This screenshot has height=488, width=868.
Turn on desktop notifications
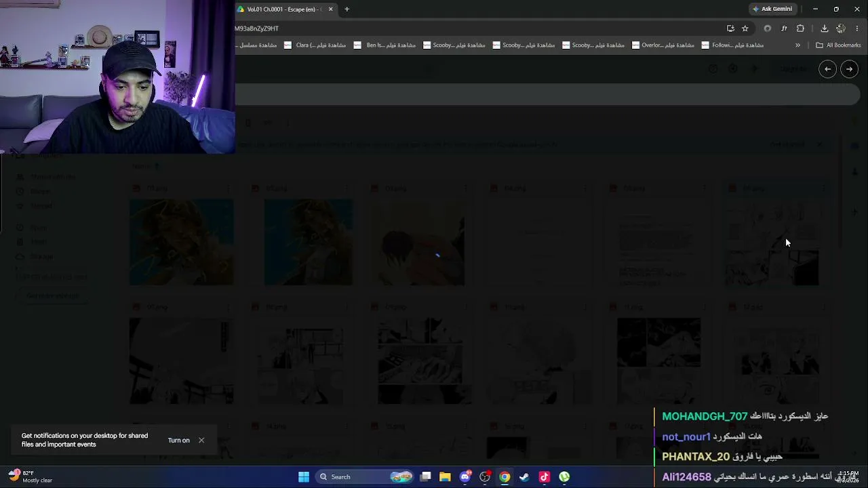(179, 441)
